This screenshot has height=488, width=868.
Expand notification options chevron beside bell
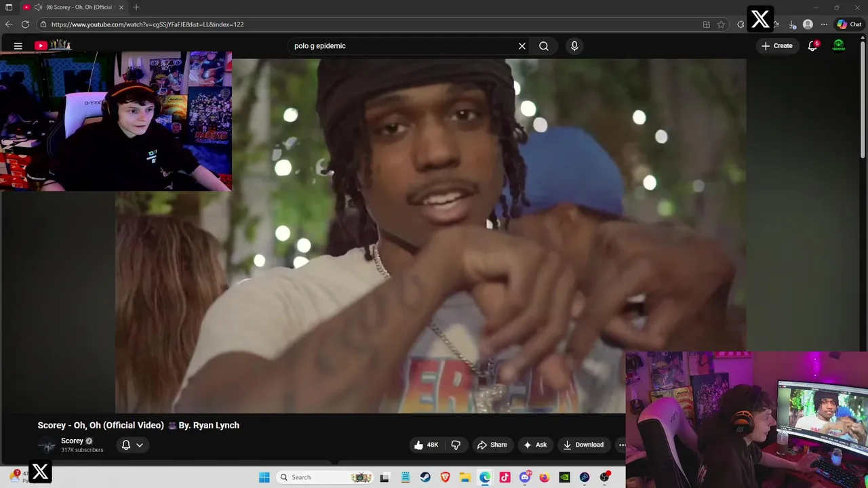tap(140, 445)
